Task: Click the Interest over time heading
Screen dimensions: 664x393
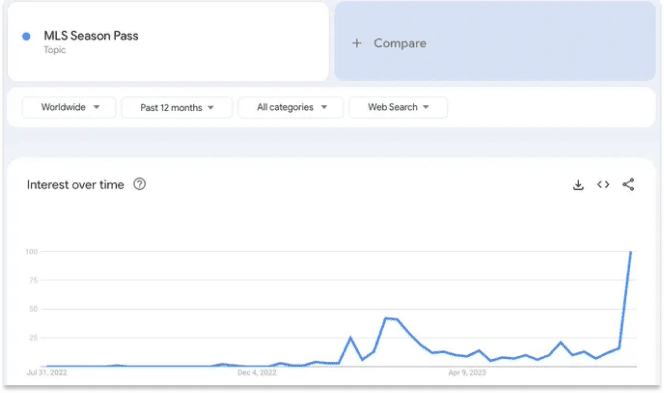Action: point(75,185)
